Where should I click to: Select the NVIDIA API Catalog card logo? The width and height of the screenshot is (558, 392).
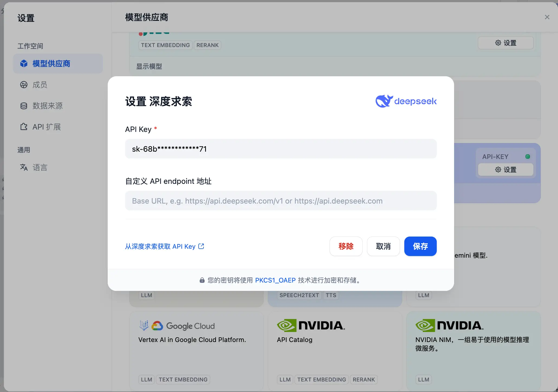311,325
